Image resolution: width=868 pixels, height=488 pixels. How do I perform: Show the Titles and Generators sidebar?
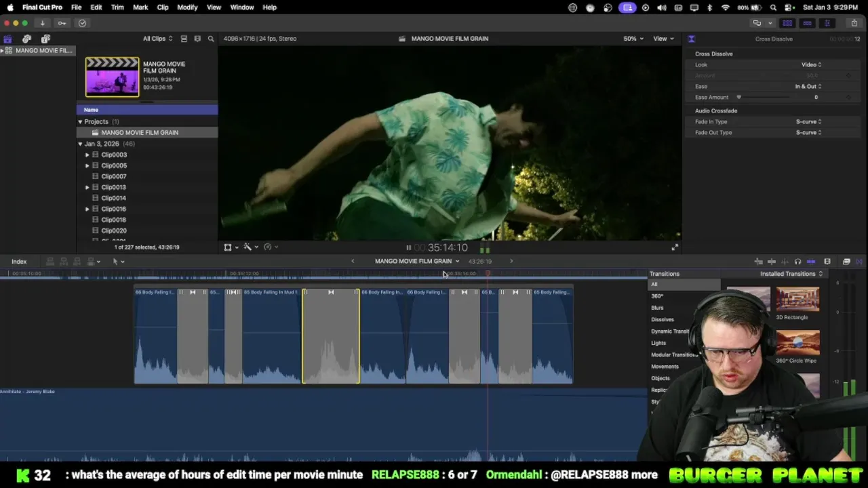coord(45,39)
